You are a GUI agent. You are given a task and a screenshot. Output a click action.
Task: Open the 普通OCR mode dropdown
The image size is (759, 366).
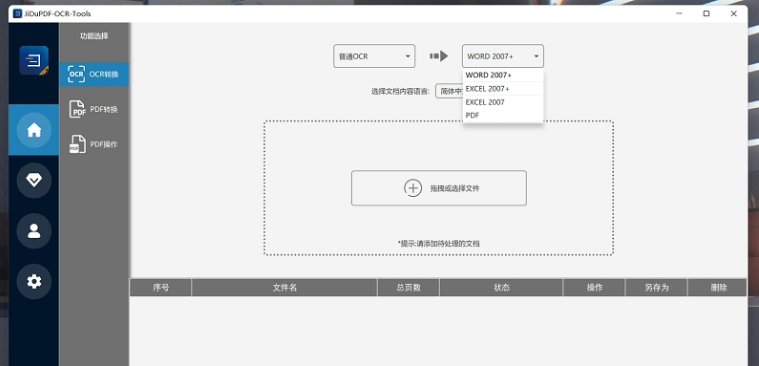[x=374, y=56]
